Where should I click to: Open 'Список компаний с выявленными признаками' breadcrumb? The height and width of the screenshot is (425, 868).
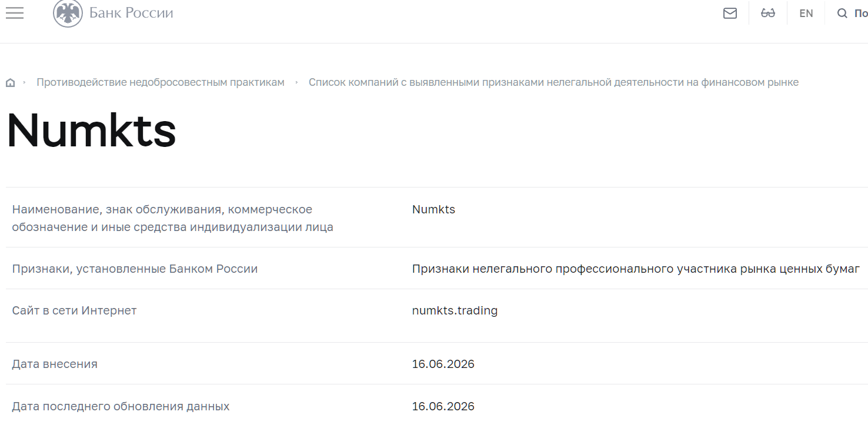(553, 82)
